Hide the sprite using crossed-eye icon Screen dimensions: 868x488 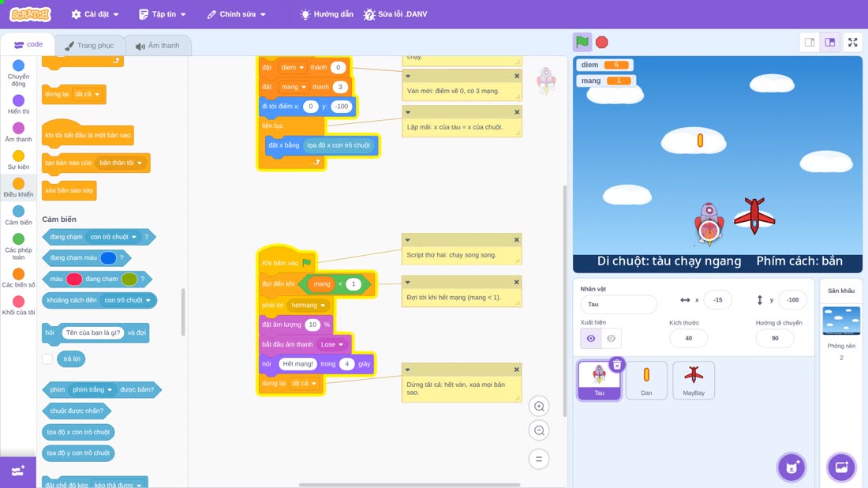(x=611, y=339)
